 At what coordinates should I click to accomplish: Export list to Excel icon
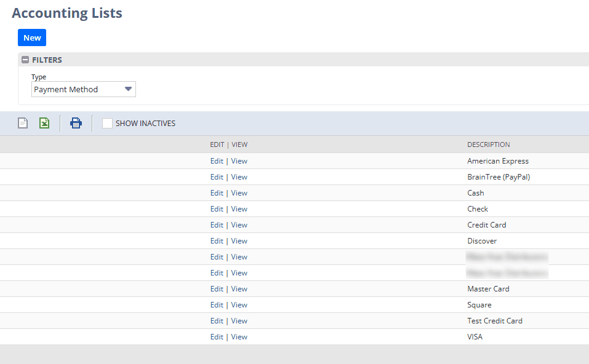click(x=44, y=123)
